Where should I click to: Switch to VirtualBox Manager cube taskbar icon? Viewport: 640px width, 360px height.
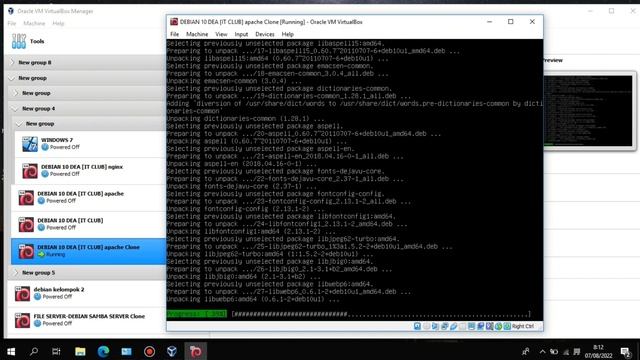172,351
